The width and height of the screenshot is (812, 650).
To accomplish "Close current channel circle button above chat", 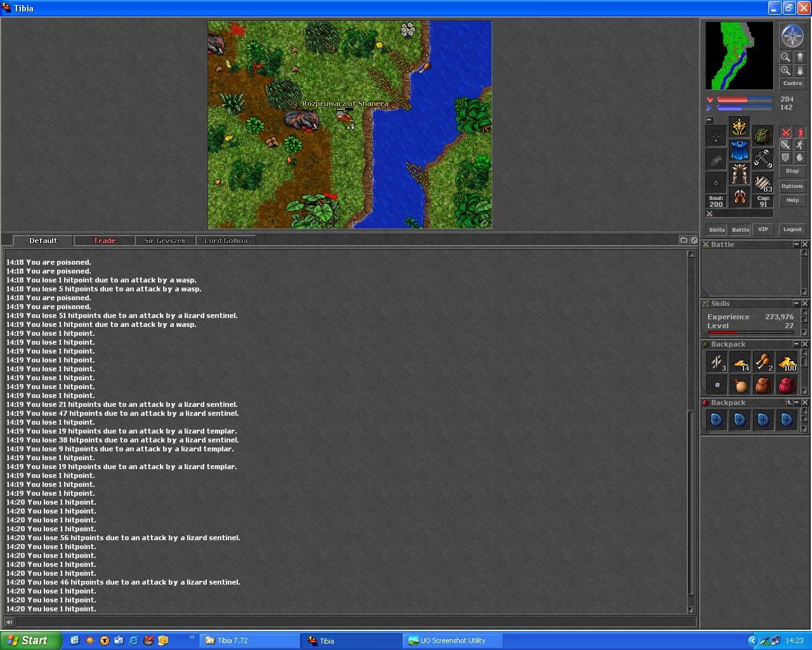I will [x=694, y=240].
